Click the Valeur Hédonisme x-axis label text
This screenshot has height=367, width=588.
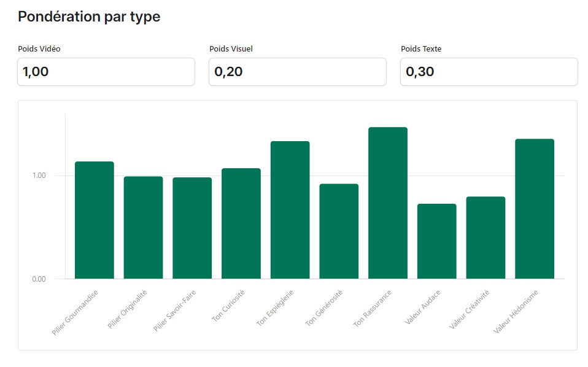(517, 312)
